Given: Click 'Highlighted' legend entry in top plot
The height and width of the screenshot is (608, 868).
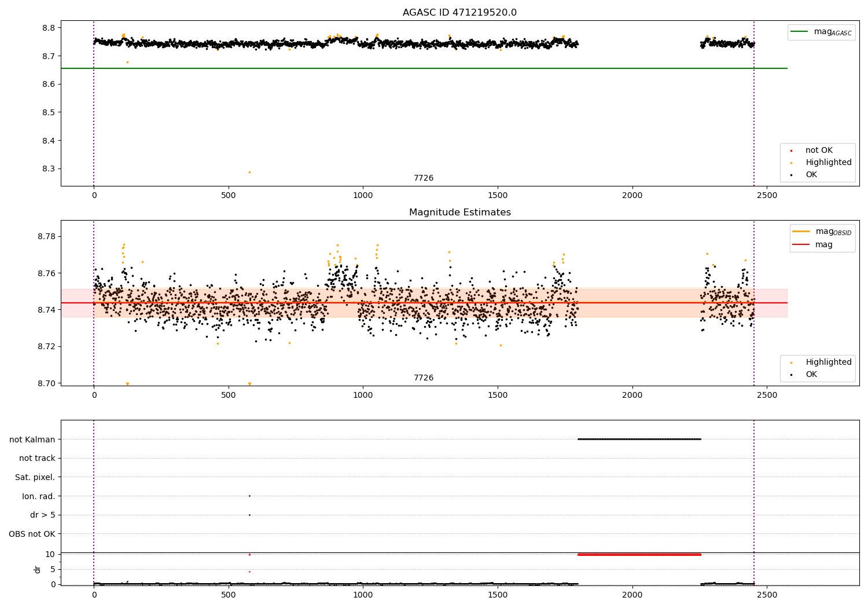Looking at the screenshot, I should tap(821, 163).
